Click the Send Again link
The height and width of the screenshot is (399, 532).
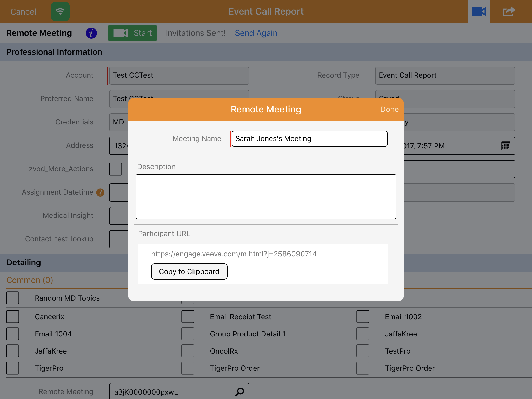tap(256, 33)
